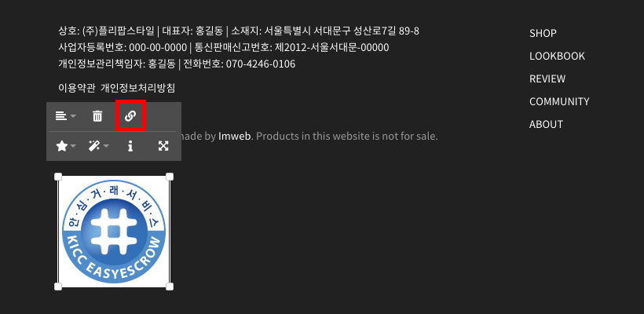Open the LOOKBOOK menu item
Viewport: 644px width, 314px height.
557,57
